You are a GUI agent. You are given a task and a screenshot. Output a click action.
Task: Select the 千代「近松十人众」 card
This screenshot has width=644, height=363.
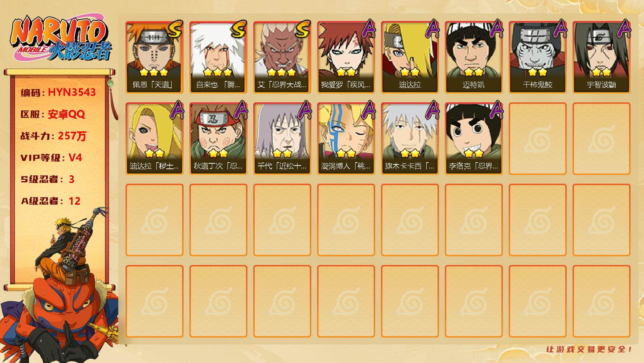point(282,138)
